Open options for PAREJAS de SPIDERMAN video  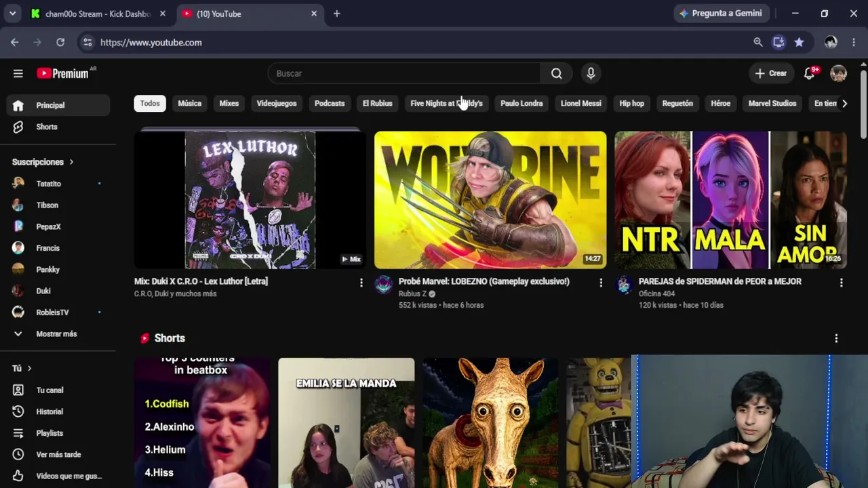[842, 283]
